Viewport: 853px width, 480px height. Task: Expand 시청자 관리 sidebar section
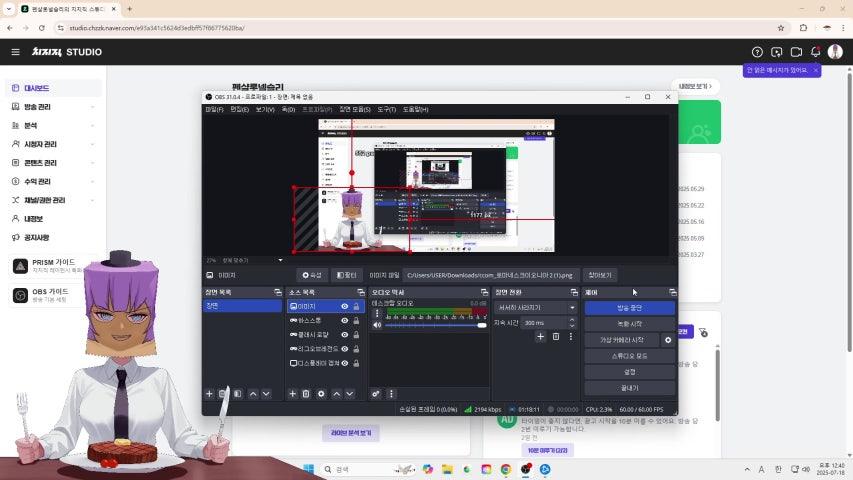pyautogui.click(x=53, y=144)
